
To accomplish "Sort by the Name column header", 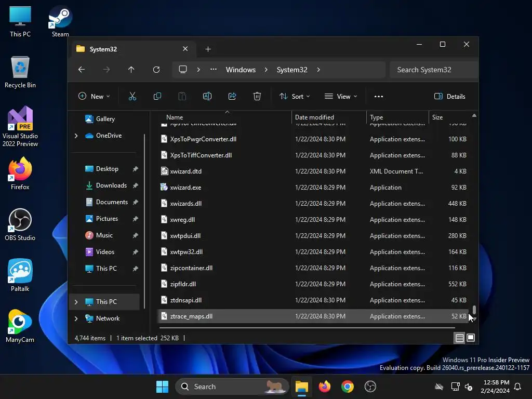I will 224,117.
